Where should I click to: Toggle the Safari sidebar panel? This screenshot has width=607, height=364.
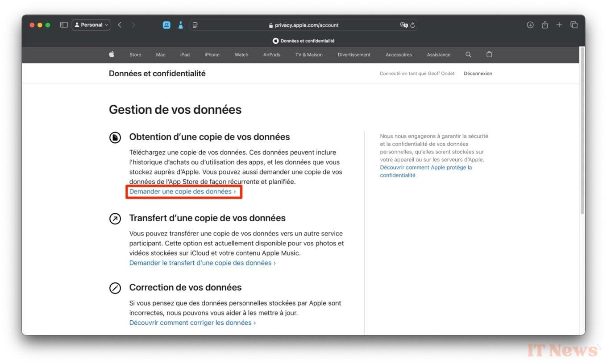(64, 25)
